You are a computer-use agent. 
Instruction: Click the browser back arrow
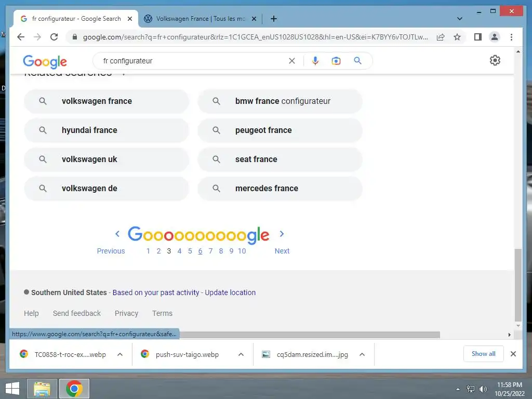coord(21,37)
